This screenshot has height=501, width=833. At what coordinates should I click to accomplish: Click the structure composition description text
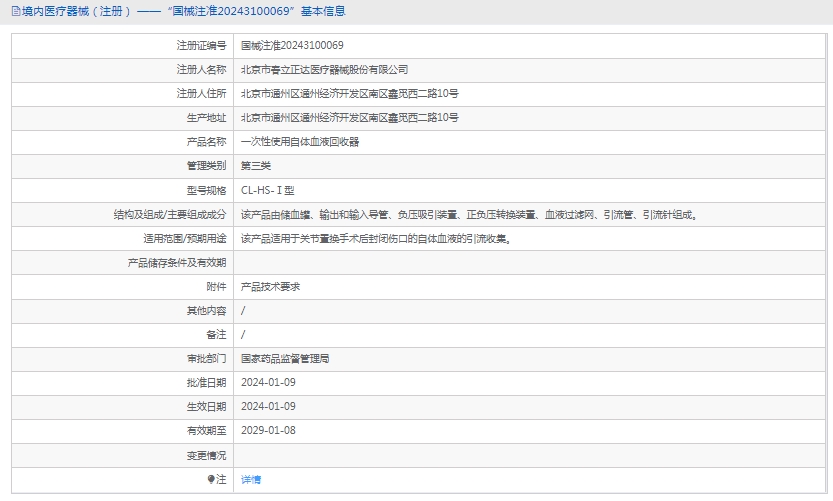coord(468,214)
